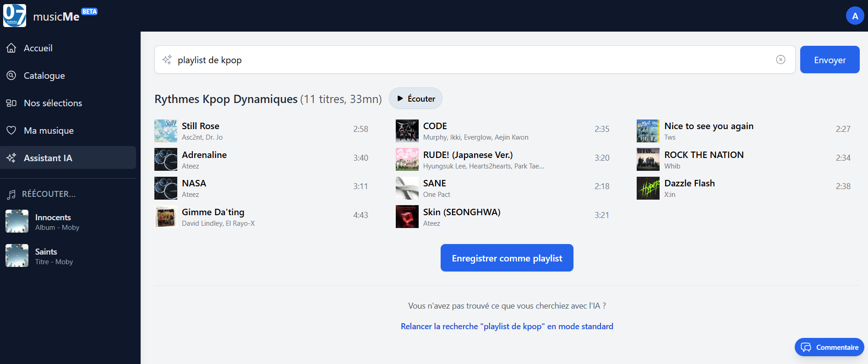The image size is (868, 364).
Task: Open the Nos sélections menu item
Action: click(68, 103)
